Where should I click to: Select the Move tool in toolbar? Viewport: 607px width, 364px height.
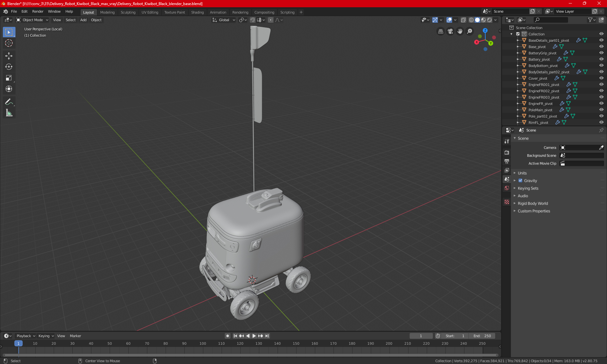(9, 56)
